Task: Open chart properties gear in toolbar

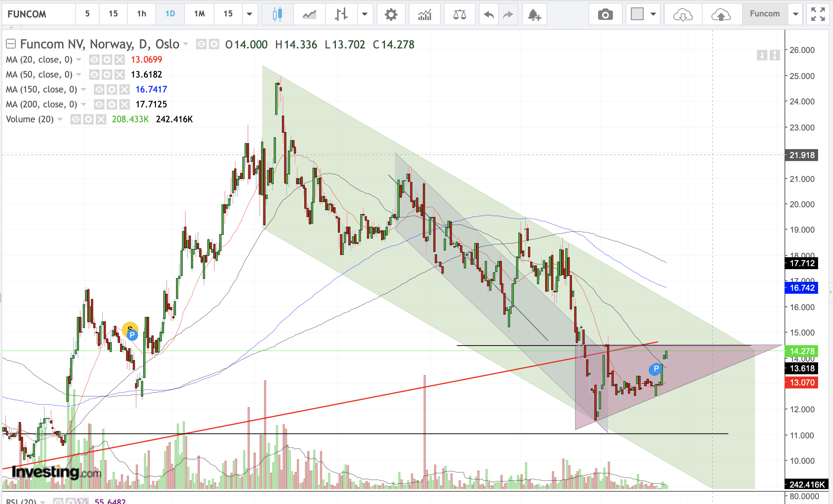Action: click(391, 15)
